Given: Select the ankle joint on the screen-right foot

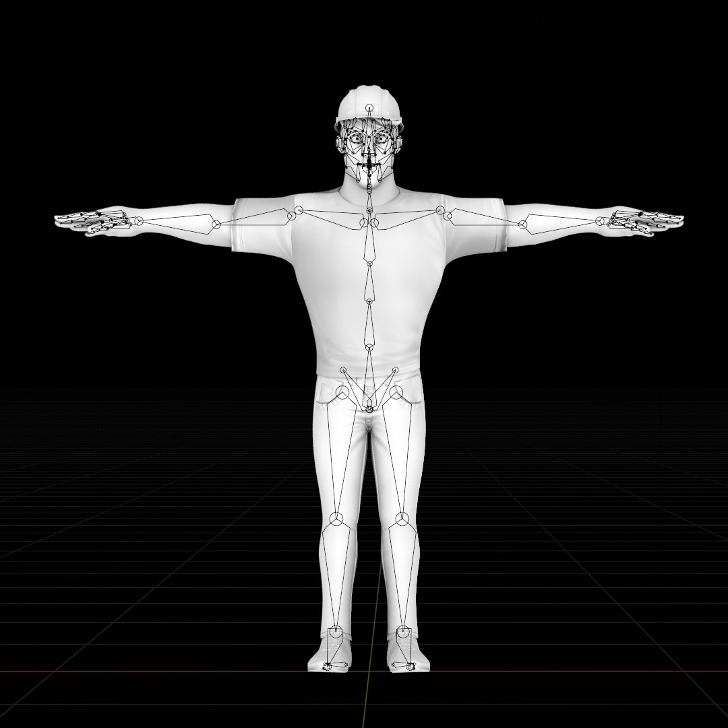Looking at the screenshot, I should click(x=404, y=632).
